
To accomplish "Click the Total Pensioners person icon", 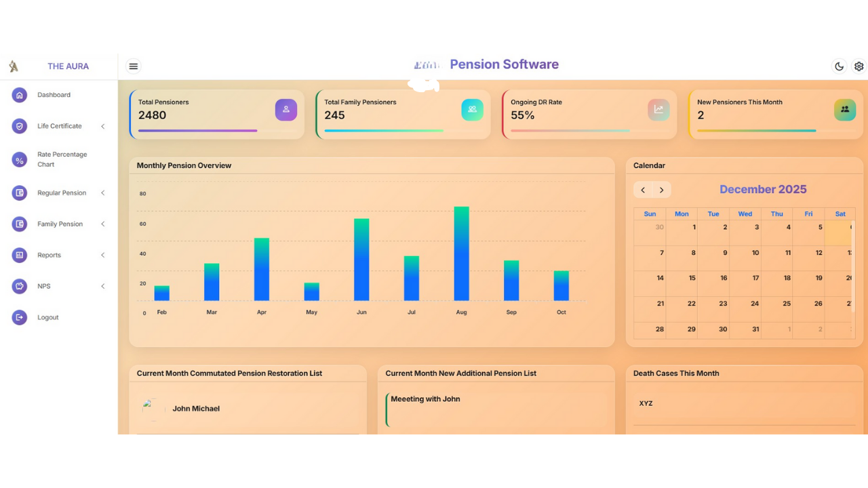I will coord(285,109).
